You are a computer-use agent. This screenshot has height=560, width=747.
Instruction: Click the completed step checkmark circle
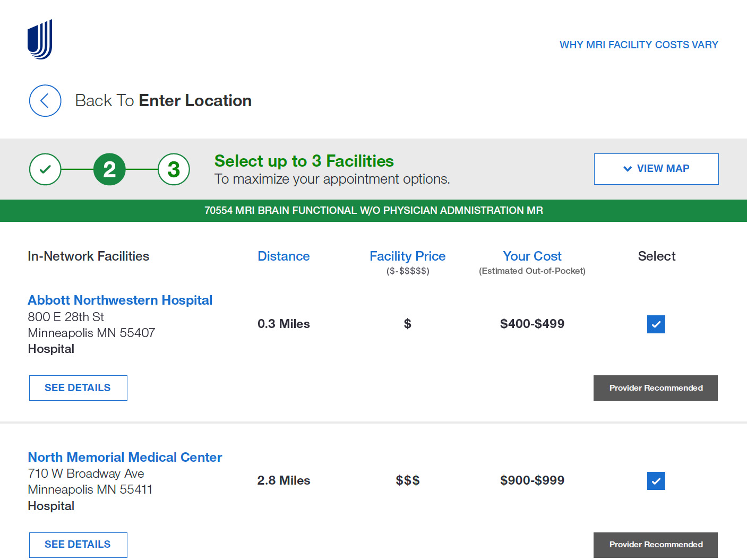click(x=45, y=169)
